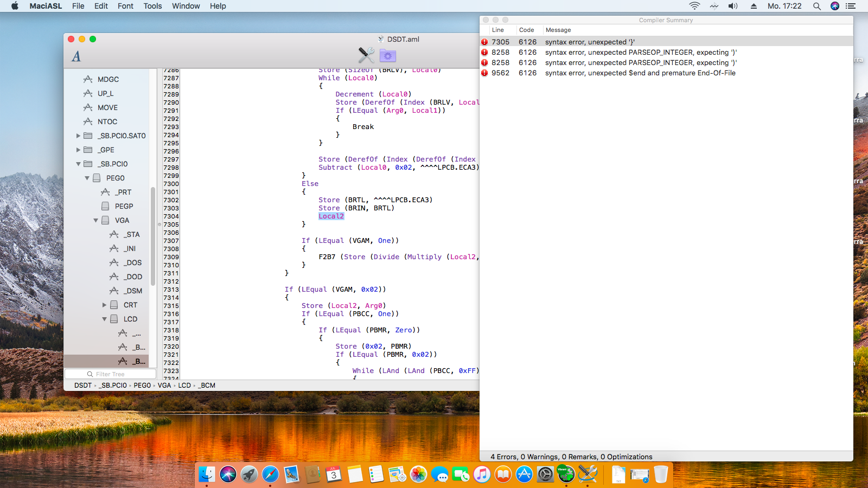Screen dimensions: 868x488
Task: Click the MaciASL icon in the dock
Action: point(588,474)
